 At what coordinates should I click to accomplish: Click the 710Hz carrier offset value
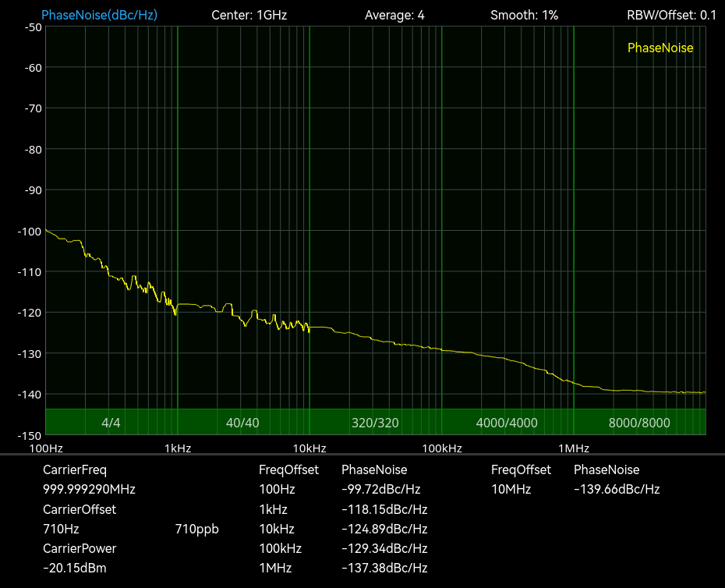[x=61, y=529]
